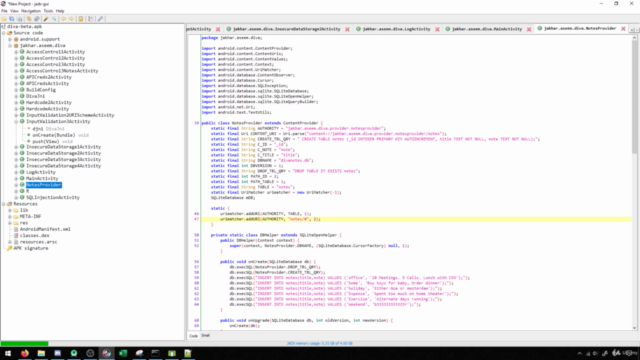Open resources.arsc resource
Viewport: 640px width, 360px height.
38,242
